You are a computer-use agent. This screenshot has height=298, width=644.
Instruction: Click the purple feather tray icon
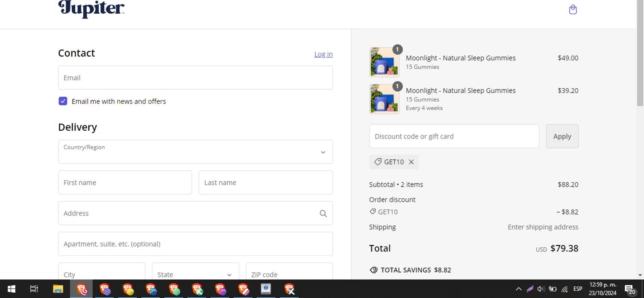pos(530,289)
